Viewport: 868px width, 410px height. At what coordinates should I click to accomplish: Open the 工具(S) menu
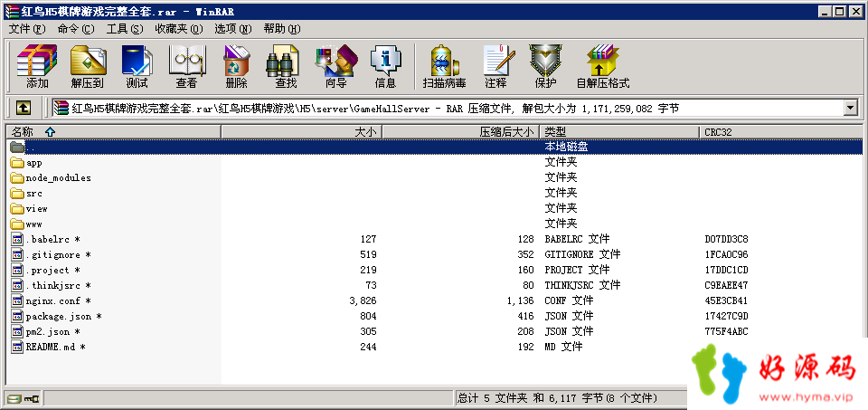coord(125,29)
